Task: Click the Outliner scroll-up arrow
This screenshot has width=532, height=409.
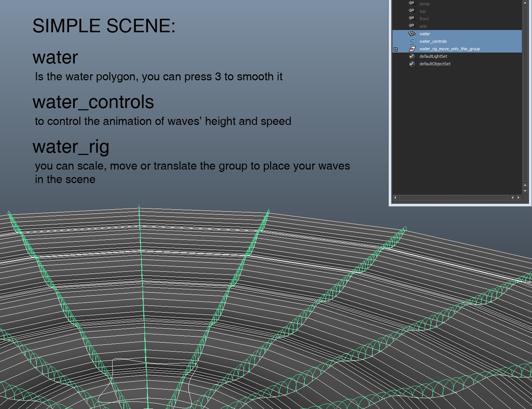Action: click(x=525, y=3)
